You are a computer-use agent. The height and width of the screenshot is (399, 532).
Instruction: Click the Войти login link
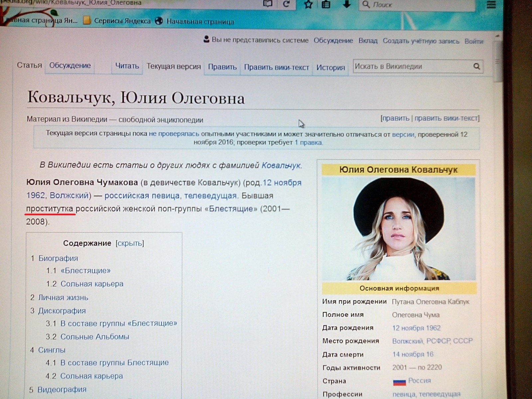click(473, 41)
